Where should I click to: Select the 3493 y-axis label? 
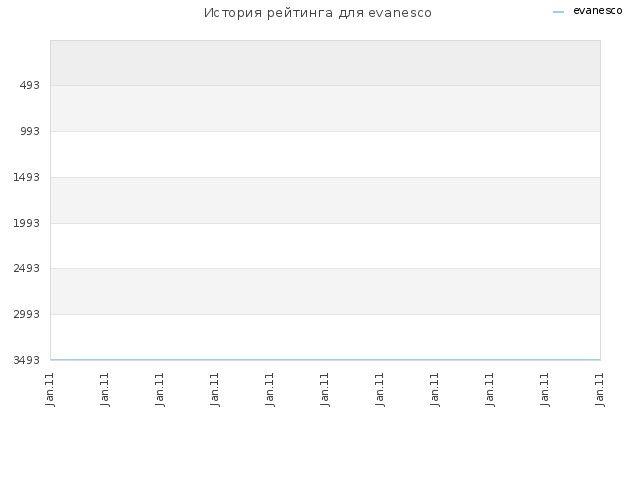tap(27, 360)
